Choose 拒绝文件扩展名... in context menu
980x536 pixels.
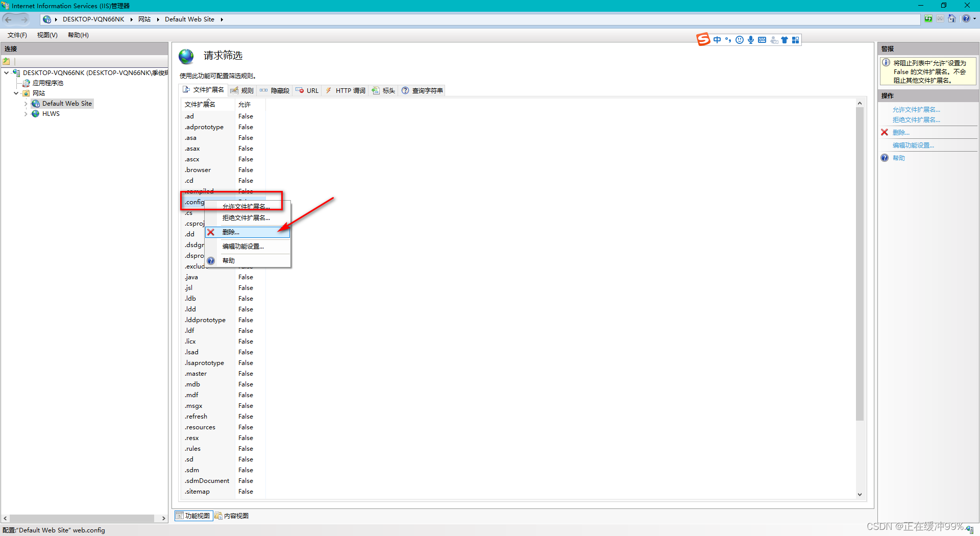pos(247,218)
